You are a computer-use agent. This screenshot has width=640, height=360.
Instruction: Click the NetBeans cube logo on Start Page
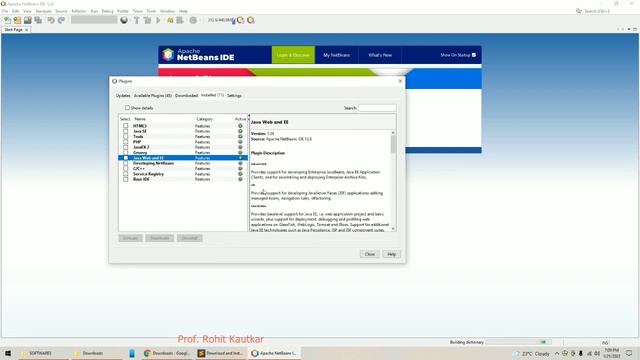(168, 54)
